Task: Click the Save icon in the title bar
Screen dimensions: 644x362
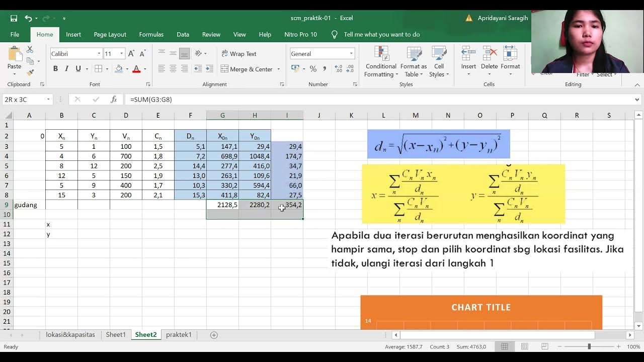Action: (14, 18)
